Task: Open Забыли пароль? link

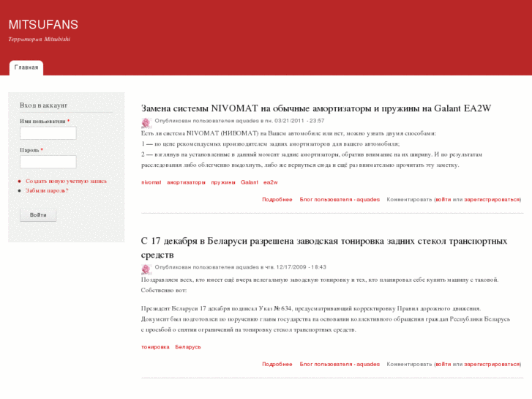Action: click(47, 190)
